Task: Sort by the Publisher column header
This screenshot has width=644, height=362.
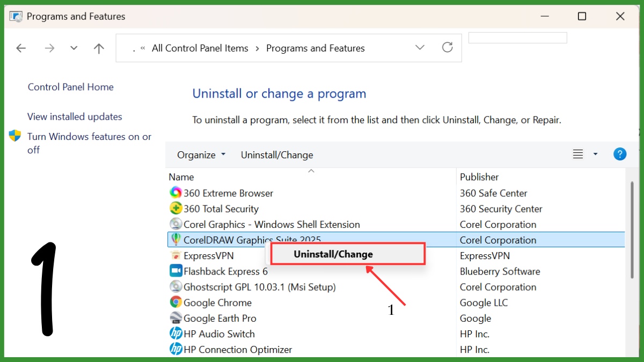Action: [x=479, y=177]
